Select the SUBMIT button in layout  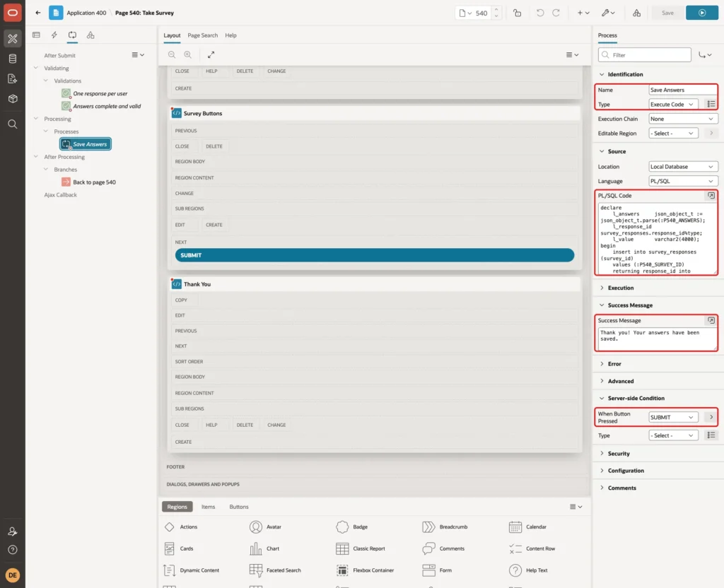click(375, 255)
